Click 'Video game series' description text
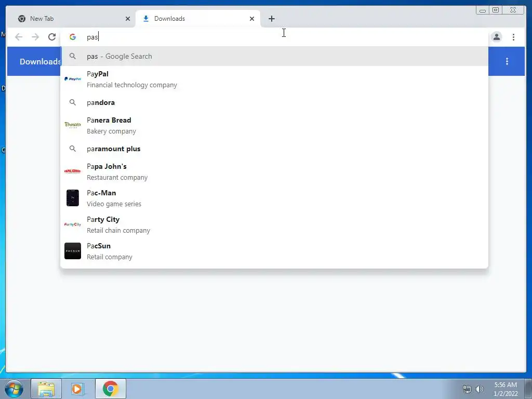Screen dimensions: 532x399 pos(114,204)
